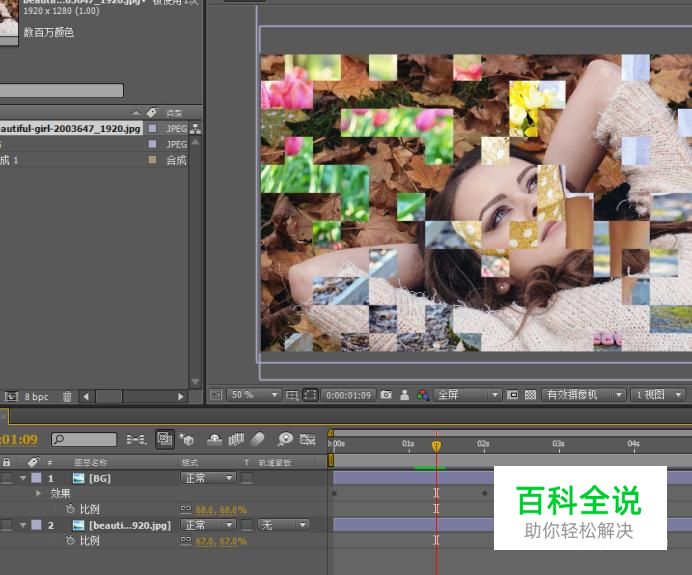Open title and action safe options
The image size is (692, 575).
click(292, 395)
